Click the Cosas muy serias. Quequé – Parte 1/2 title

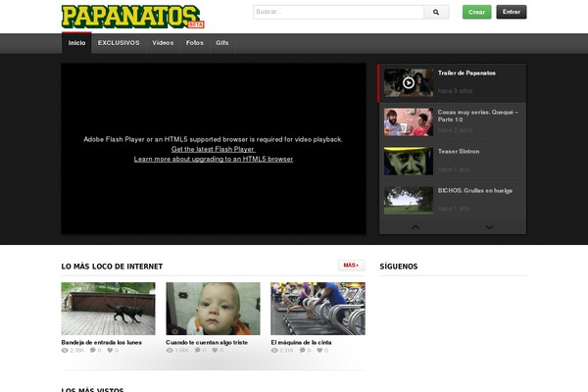478,116
